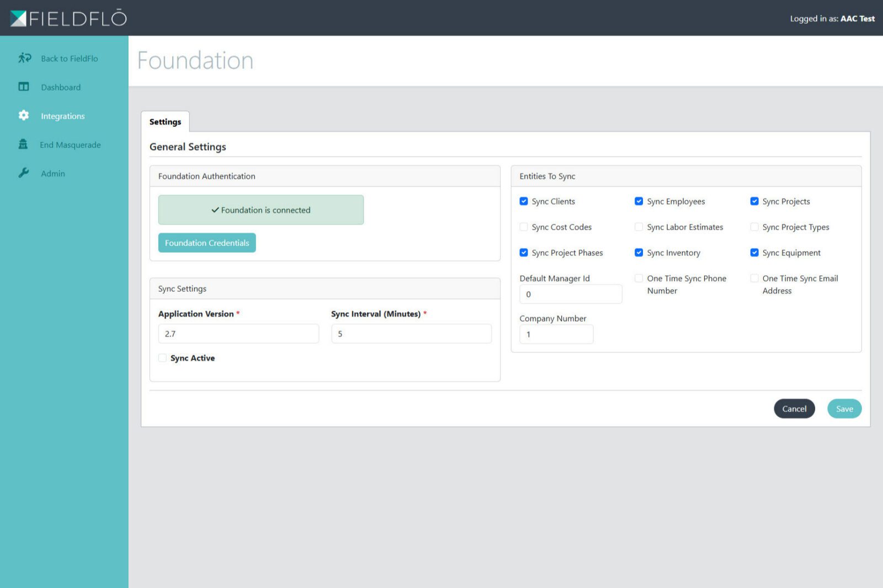Click the Foundation page heading
Screen dimensions: 883x588
click(x=195, y=61)
